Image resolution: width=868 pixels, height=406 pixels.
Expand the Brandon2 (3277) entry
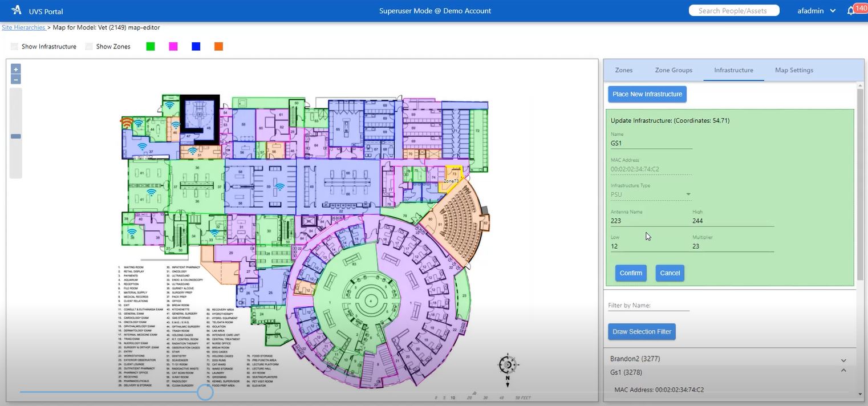[843, 359]
